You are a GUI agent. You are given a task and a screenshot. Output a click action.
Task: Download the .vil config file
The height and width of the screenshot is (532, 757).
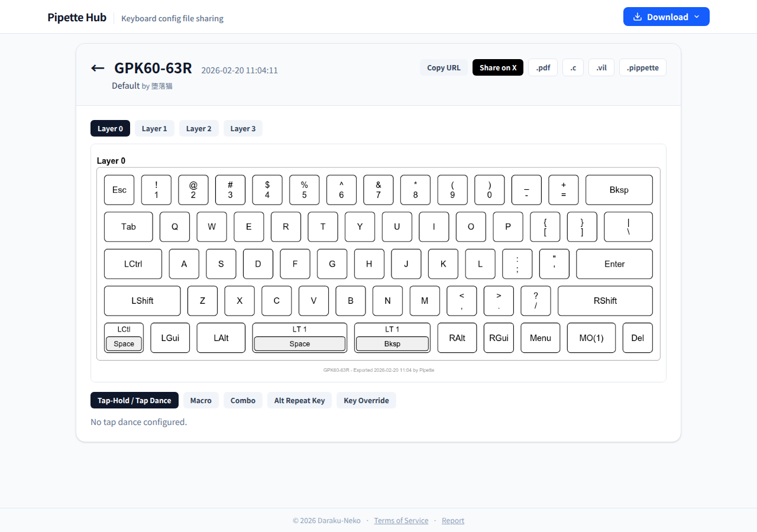[x=601, y=67]
